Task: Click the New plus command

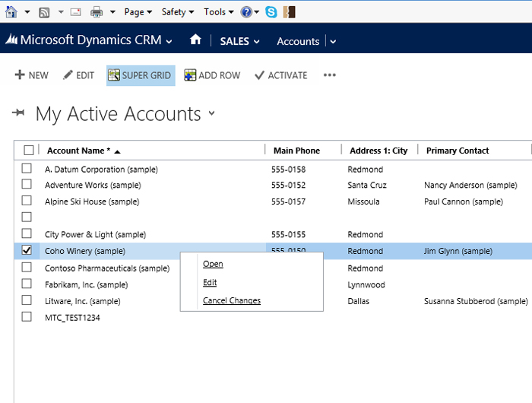Action: 31,75
